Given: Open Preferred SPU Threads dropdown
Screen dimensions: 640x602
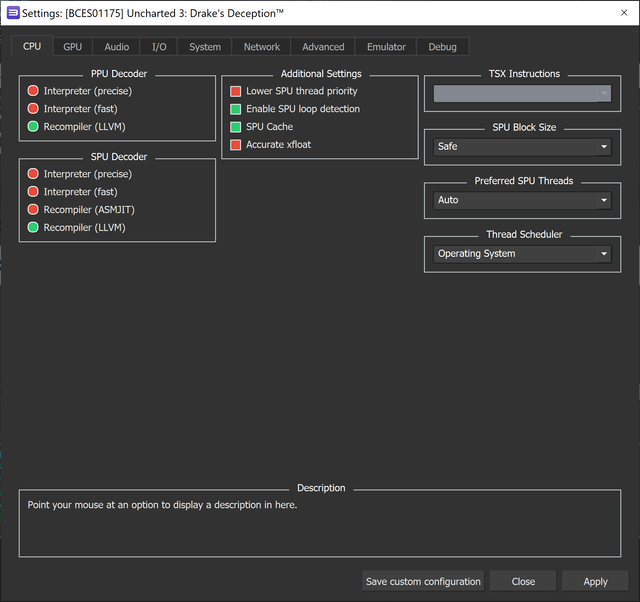Looking at the screenshot, I should (x=522, y=200).
